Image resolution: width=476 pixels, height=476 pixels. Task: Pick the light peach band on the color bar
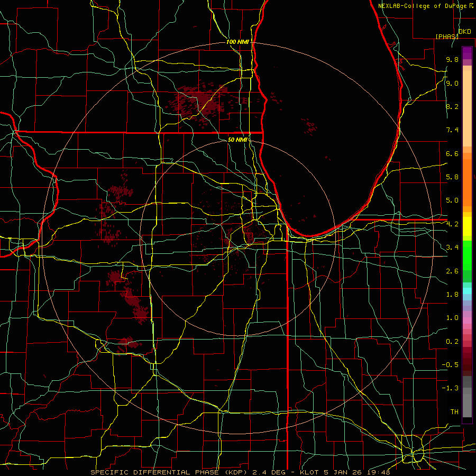[x=467, y=108]
